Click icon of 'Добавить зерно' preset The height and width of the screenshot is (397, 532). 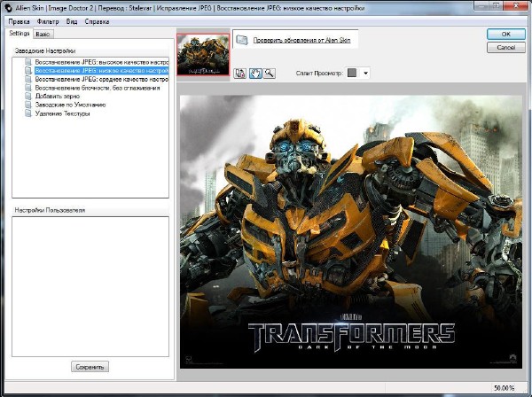pos(29,97)
